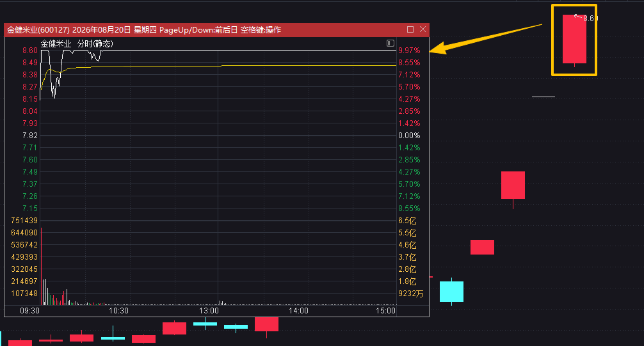
Task: Click the 09:30 time axis label
Action: [x=30, y=311]
